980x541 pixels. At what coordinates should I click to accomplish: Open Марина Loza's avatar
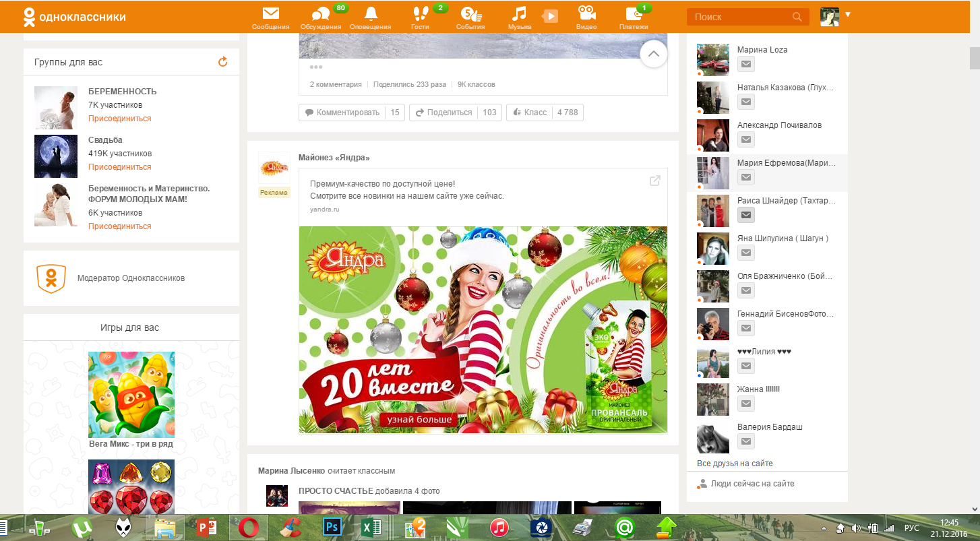point(713,60)
